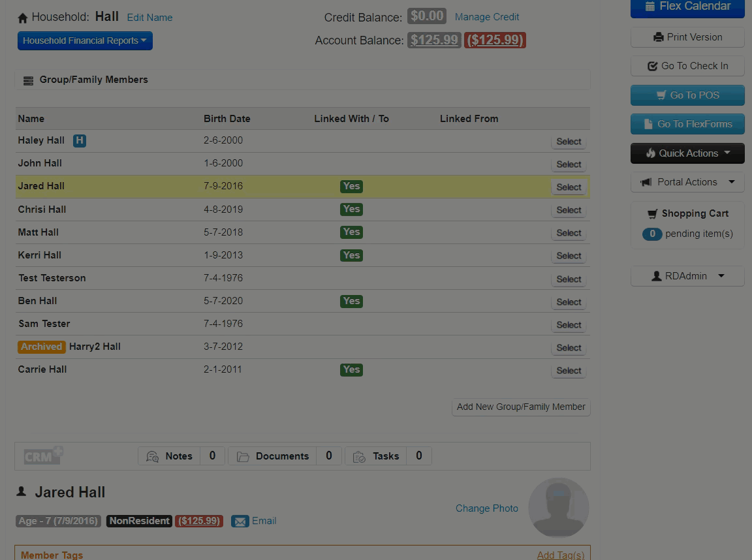Click Jared Hall's profile photo avatar
752x560 pixels.
(x=559, y=507)
